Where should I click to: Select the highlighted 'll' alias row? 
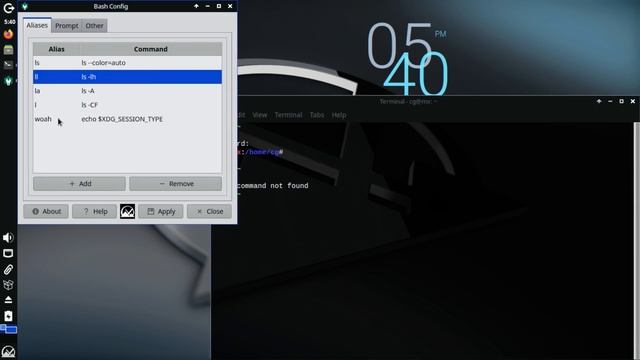[x=127, y=77]
